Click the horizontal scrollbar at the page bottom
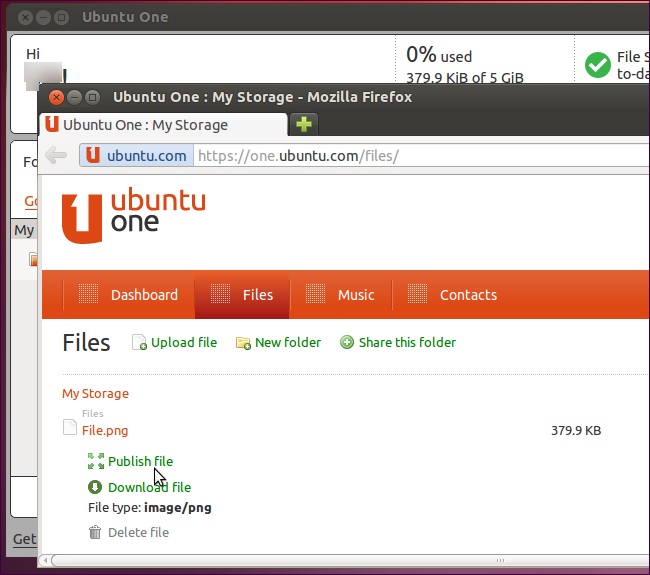Viewport: 650px width, 575px height. point(348,560)
